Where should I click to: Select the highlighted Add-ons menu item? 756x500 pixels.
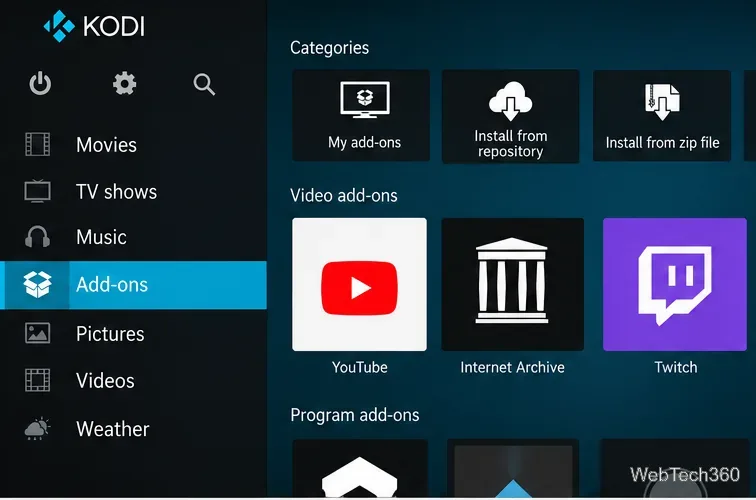pos(133,285)
